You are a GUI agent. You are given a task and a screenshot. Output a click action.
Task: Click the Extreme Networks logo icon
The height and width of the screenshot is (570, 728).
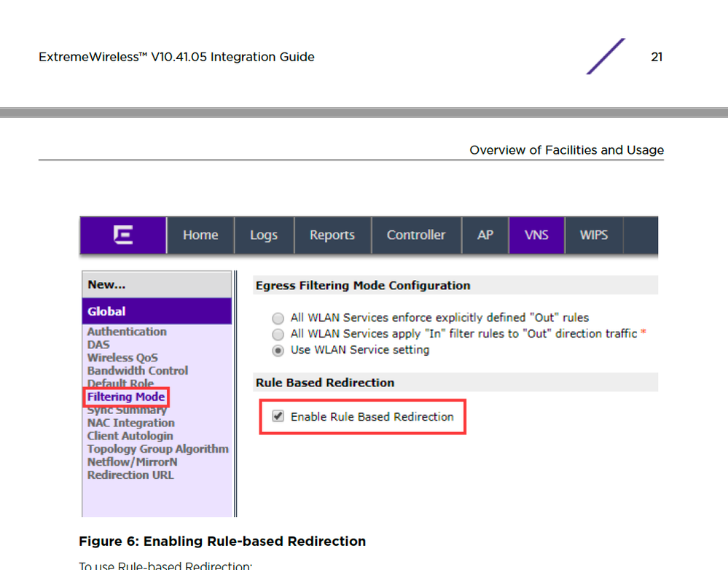coord(123,235)
